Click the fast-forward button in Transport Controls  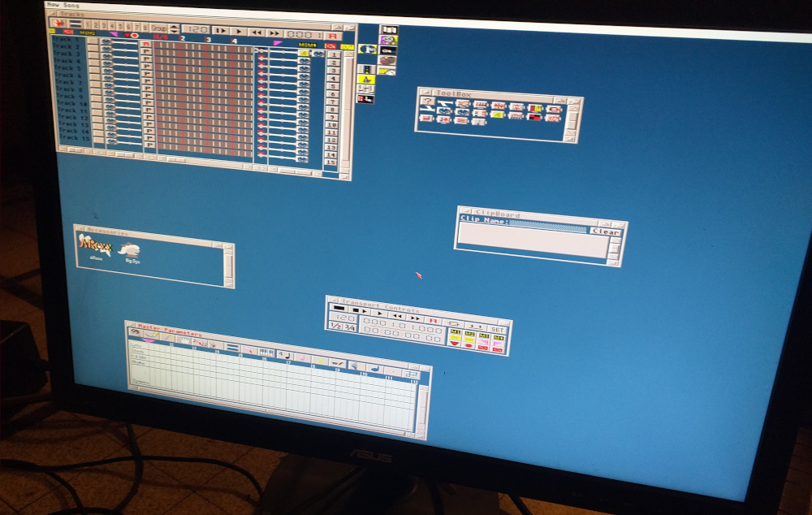point(415,318)
